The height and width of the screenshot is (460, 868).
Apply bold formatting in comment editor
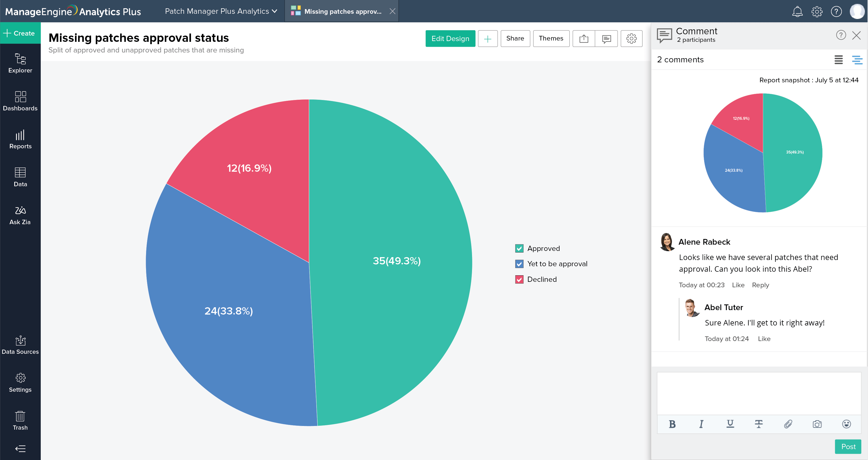672,424
